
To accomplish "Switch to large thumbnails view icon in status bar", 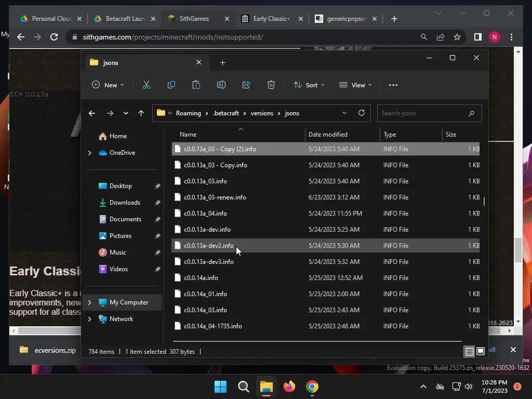I will [481, 352].
